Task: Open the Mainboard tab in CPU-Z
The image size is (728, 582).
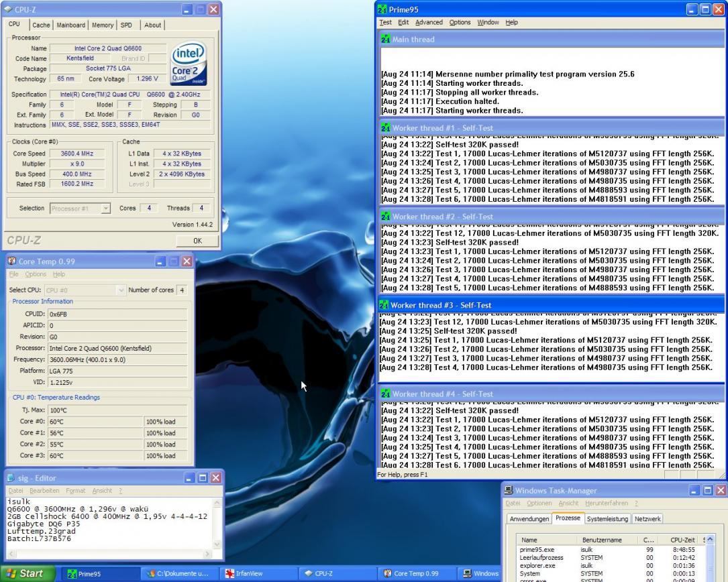Action: (70, 25)
